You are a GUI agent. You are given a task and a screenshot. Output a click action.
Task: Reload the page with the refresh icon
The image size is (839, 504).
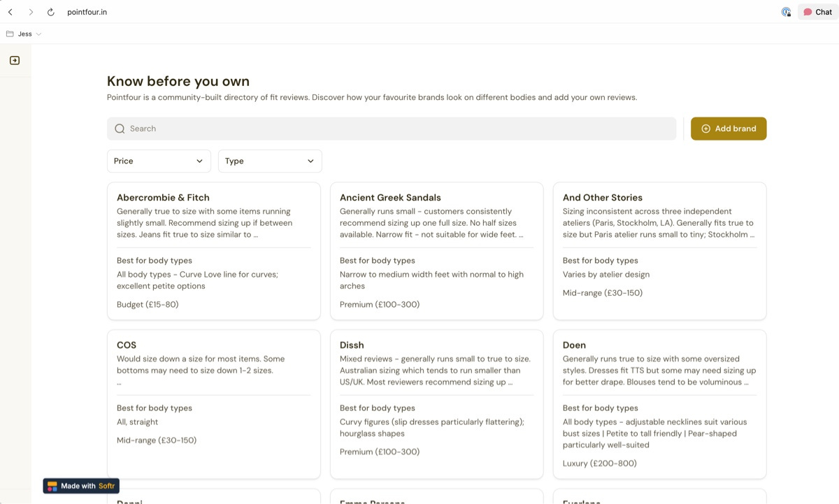coord(51,12)
